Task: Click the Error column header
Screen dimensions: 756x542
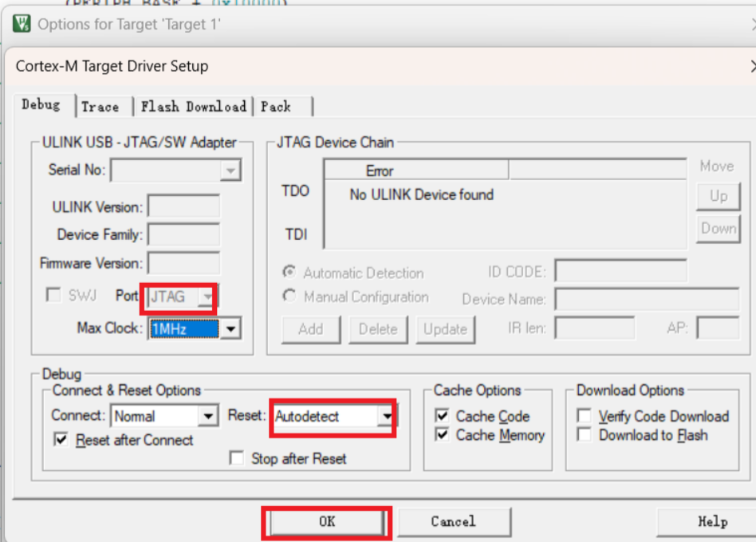Action: (416, 171)
